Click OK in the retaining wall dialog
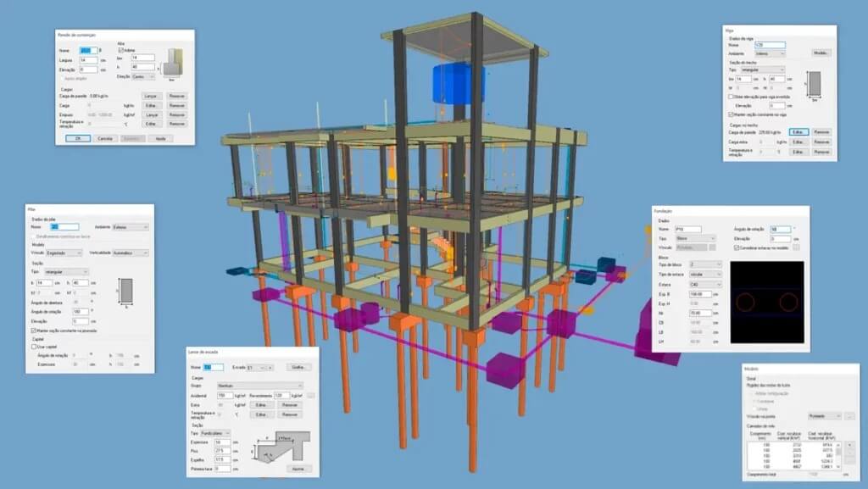 (x=78, y=138)
